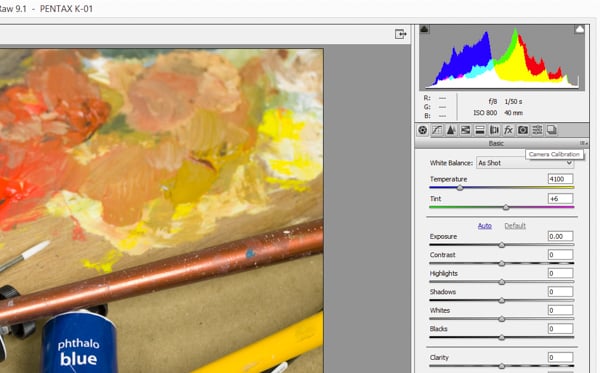Focus the Tint value field +6
Image resolution: width=600 pixels, height=373 pixels.
click(560, 199)
